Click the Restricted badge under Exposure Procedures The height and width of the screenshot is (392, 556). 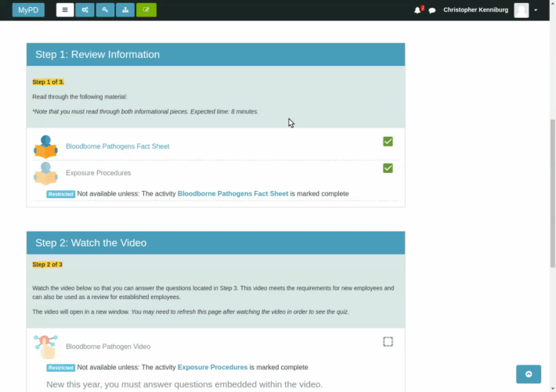[60, 194]
